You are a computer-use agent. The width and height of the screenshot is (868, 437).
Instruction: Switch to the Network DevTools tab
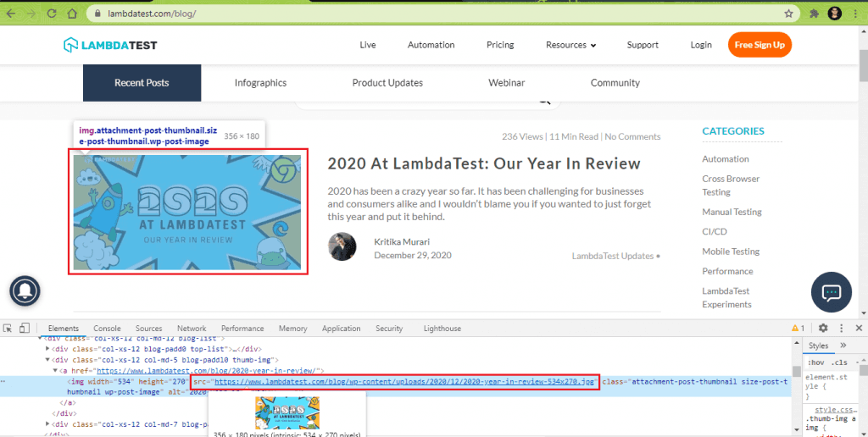pos(192,329)
